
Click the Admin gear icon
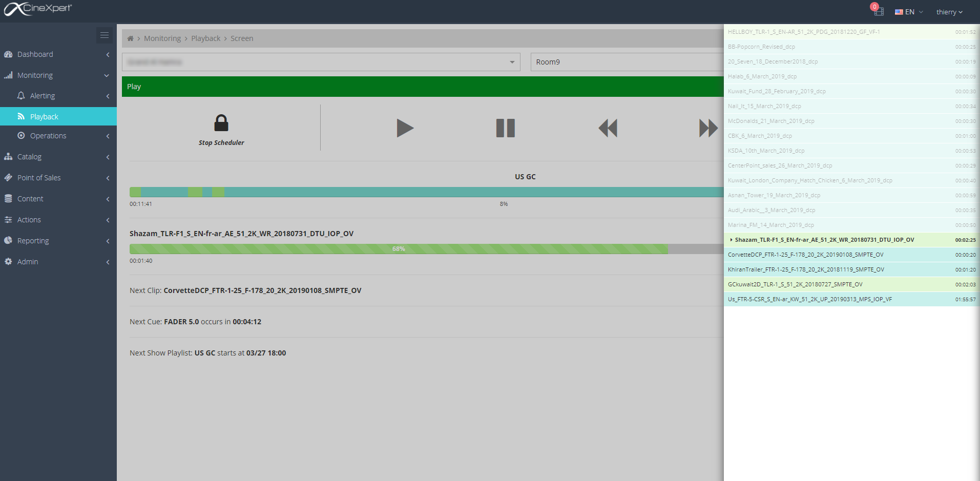pyautogui.click(x=8, y=262)
